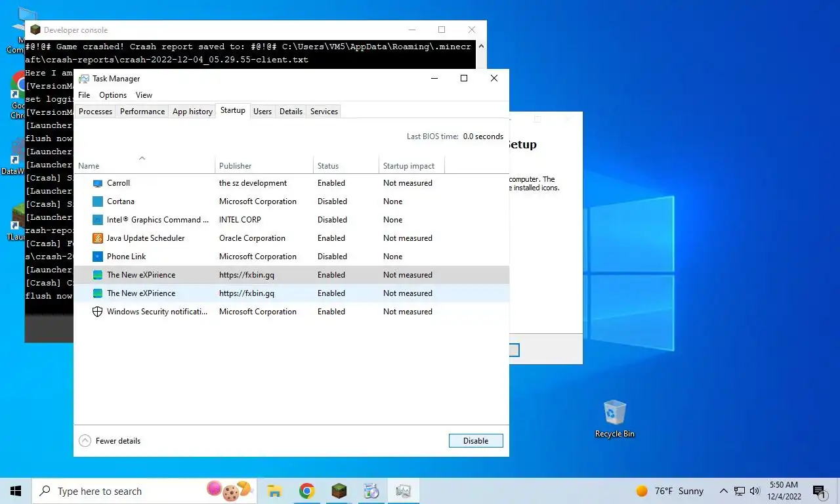Screen dimensions: 840x504
Task: Click 'Last BIOS time' label
Action: 432,136
